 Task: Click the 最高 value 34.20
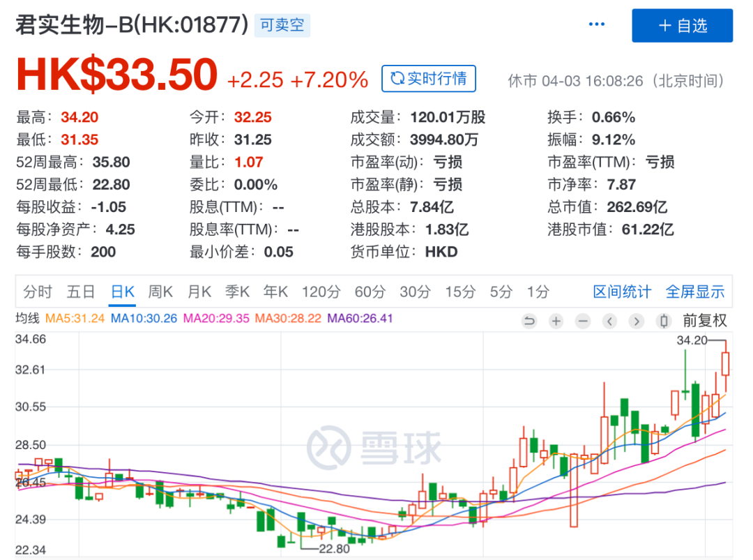click(x=79, y=117)
